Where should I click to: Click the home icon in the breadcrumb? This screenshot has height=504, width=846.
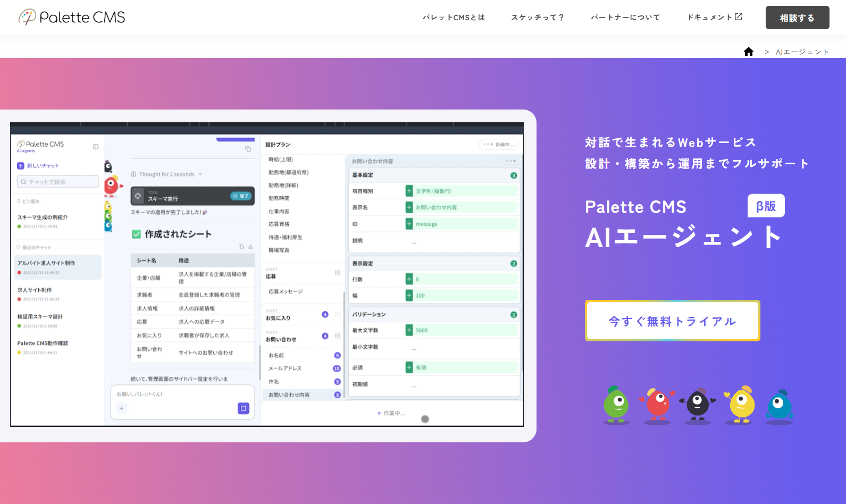tap(749, 52)
